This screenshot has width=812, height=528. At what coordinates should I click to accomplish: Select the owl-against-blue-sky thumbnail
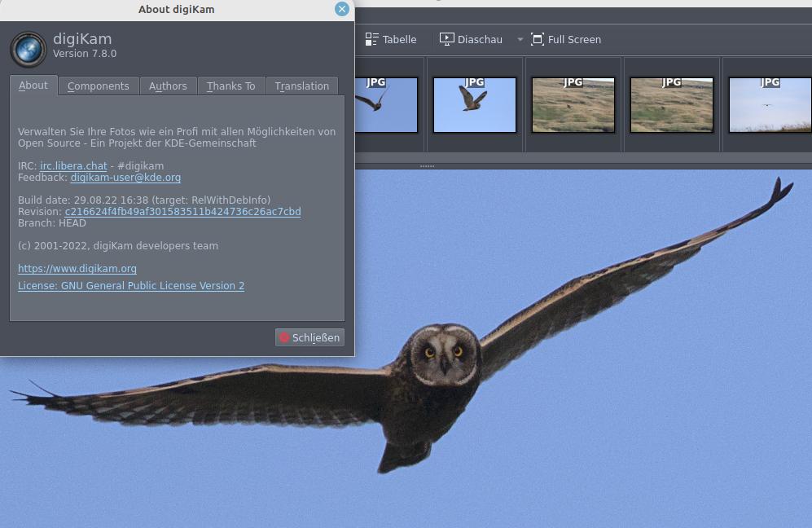click(x=474, y=105)
